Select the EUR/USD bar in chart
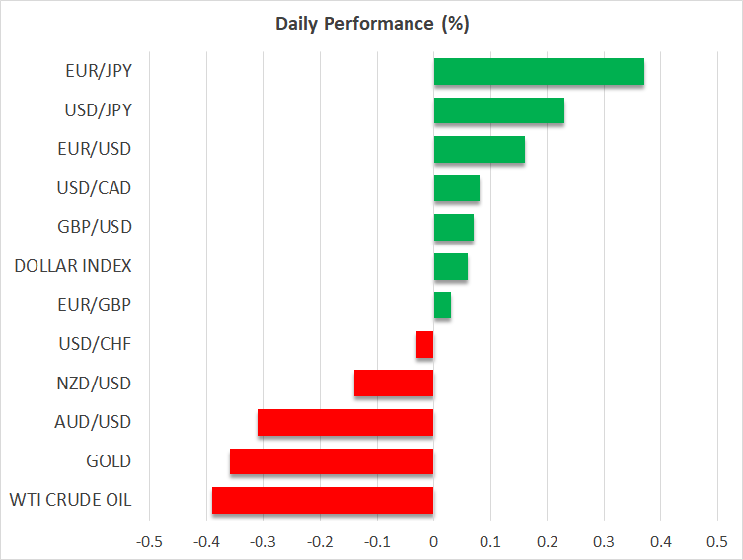The width and height of the screenshot is (743, 560). (x=479, y=150)
